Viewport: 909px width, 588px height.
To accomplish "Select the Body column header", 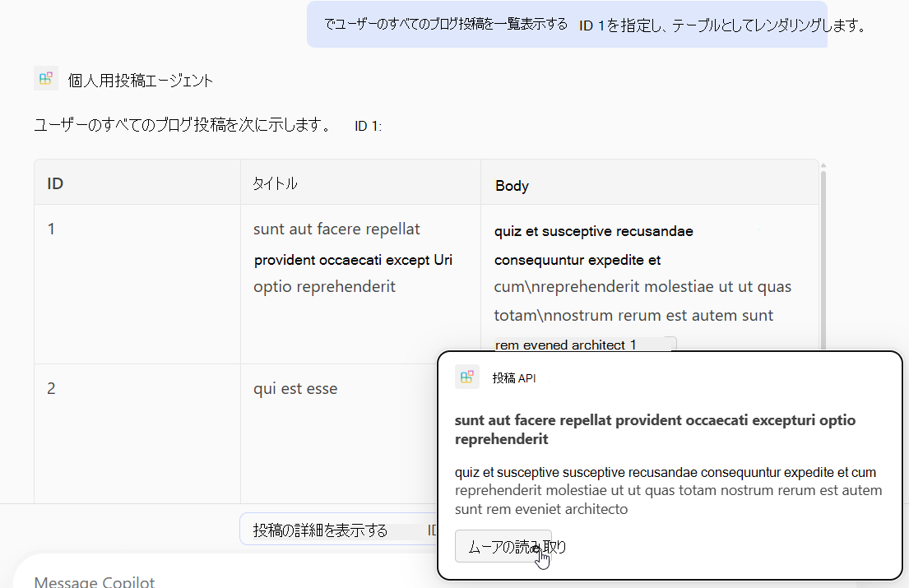I will 512,185.
